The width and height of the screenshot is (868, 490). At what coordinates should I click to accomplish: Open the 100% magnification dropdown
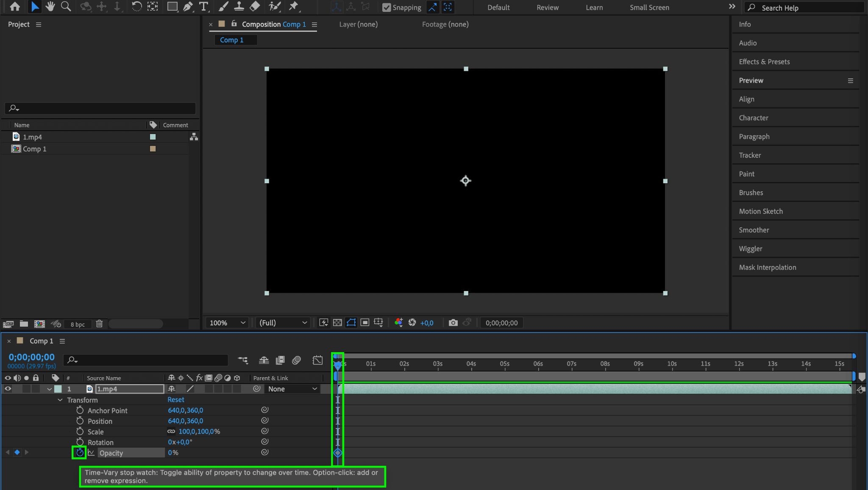228,323
